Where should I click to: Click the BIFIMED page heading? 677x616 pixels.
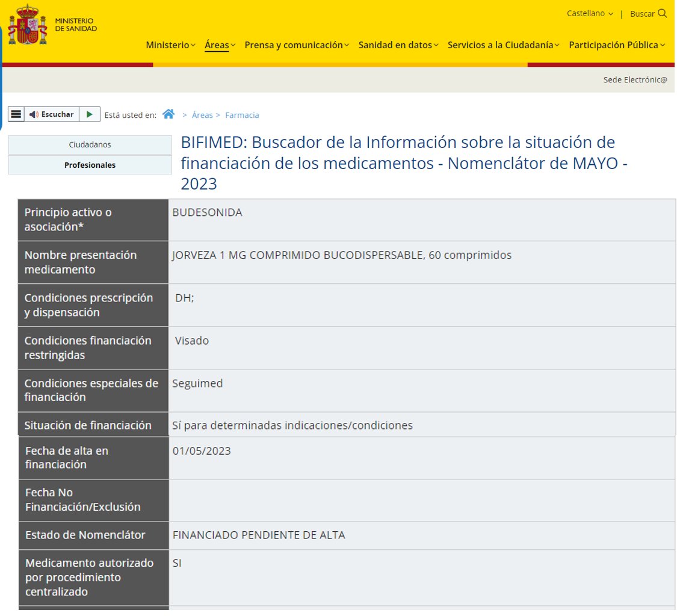pos(404,163)
